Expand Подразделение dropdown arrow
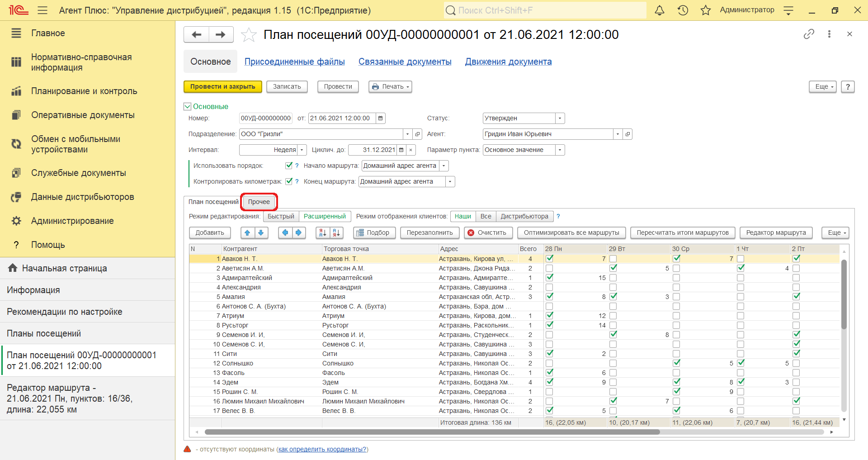The image size is (868, 460). tap(407, 134)
